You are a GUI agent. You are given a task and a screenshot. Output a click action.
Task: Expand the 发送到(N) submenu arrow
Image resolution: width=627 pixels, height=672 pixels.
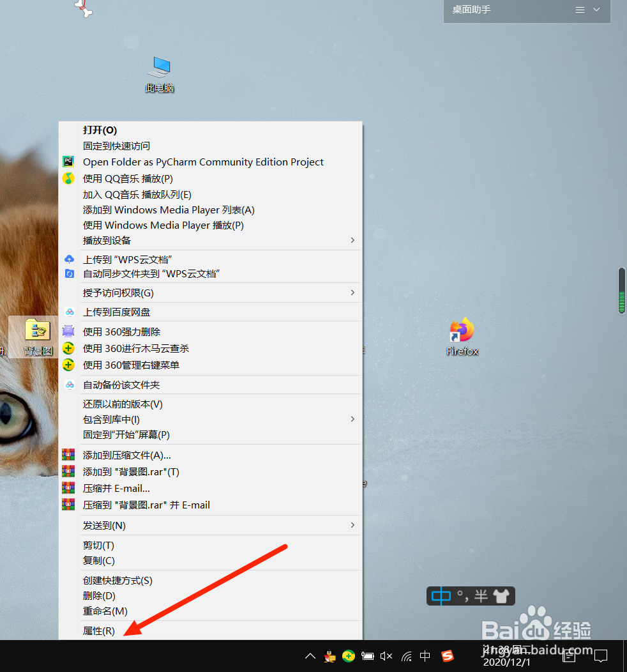point(352,525)
